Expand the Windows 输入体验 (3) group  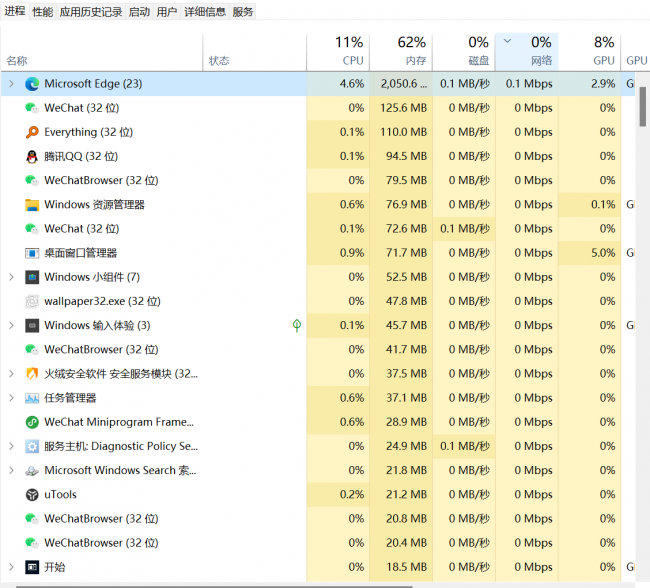12,326
